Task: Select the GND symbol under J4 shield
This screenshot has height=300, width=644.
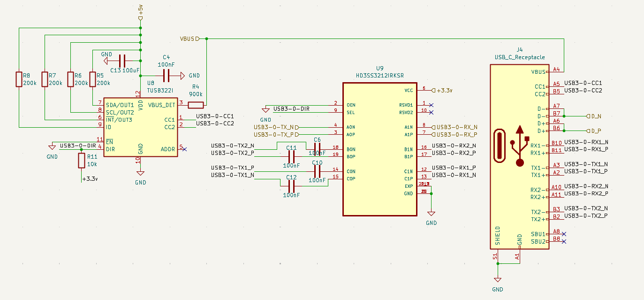Action: 498,280
